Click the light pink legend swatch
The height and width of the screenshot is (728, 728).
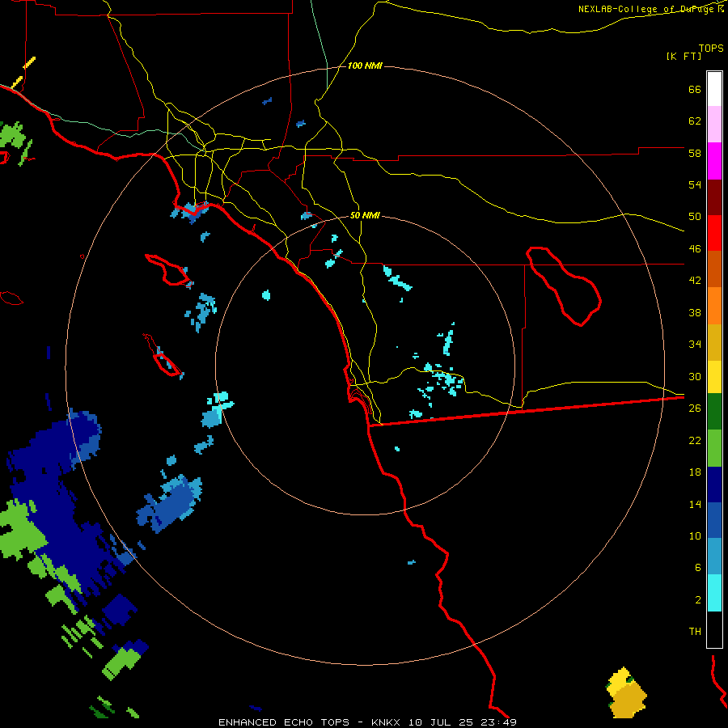tap(714, 125)
